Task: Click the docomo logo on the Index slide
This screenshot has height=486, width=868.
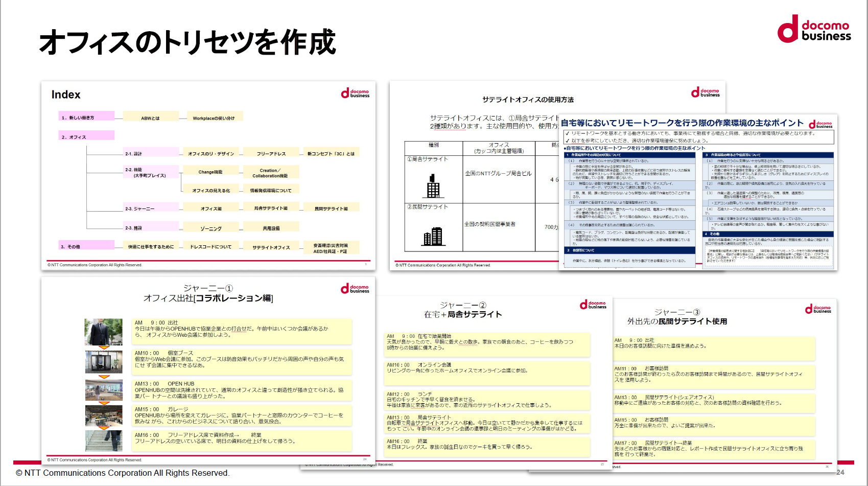Action: (355, 93)
